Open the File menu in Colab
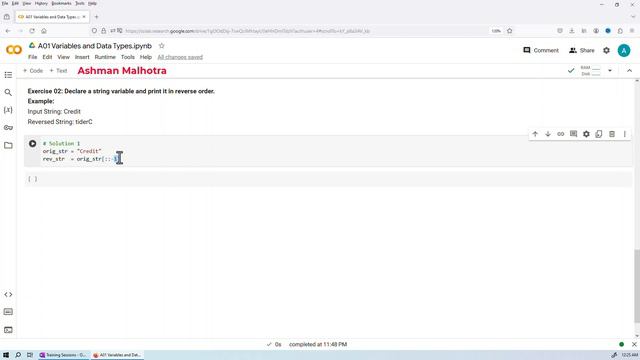 point(32,57)
